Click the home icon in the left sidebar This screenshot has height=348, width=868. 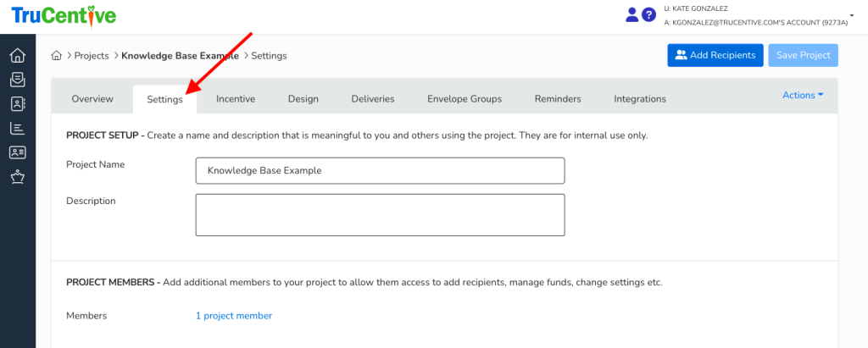coord(17,56)
